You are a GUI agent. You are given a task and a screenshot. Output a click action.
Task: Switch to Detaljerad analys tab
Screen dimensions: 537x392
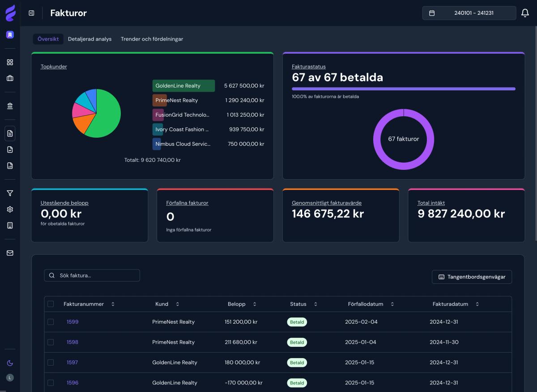89,39
